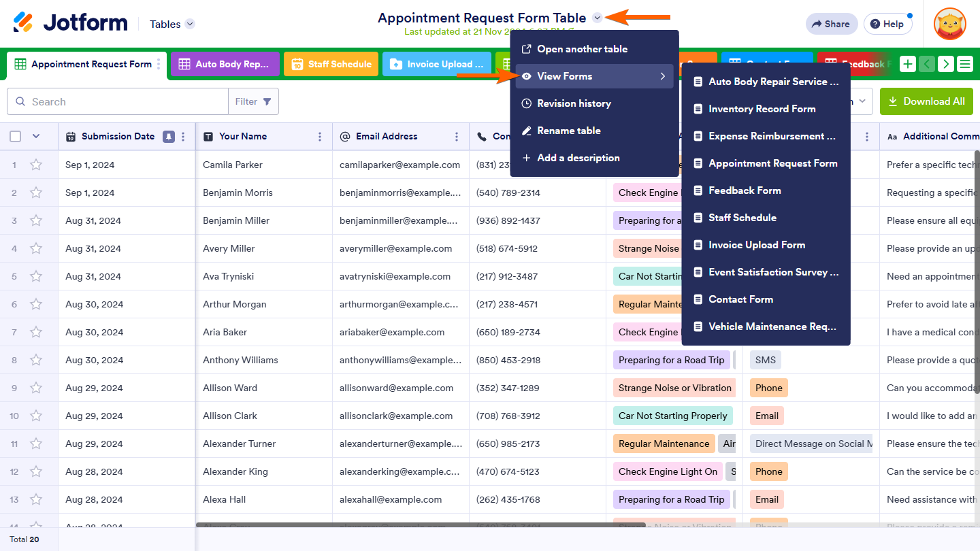The height and width of the screenshot is (551, 980).
Task: Star the Camila Parker row
Action: click(x=36, y=165)
